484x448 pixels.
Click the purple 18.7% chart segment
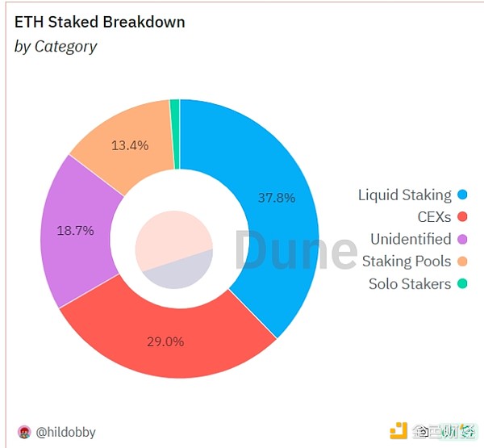point(75,230)
